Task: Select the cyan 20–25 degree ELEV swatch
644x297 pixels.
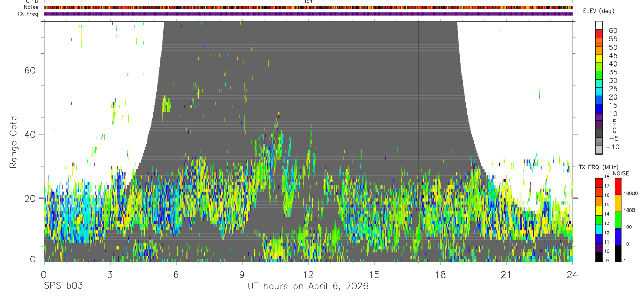Action: (599, 92)
